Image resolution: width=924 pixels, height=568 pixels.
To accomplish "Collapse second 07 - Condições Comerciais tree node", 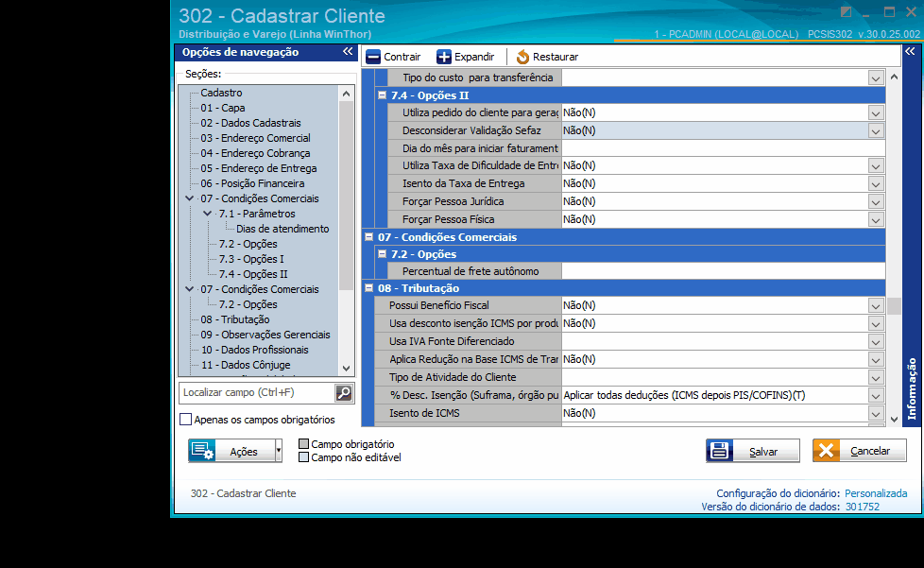I will (190, 289).
